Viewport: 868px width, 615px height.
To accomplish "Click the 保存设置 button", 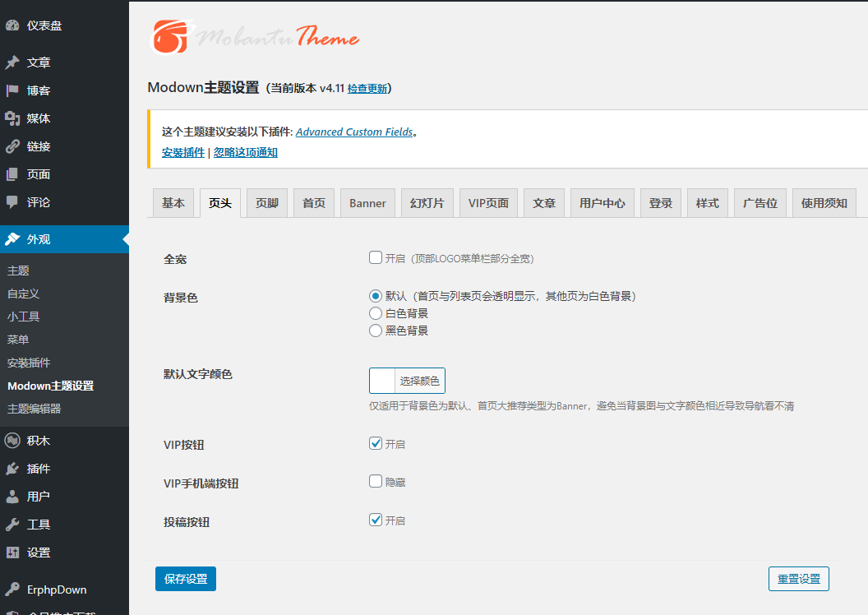I will [186, 579].
